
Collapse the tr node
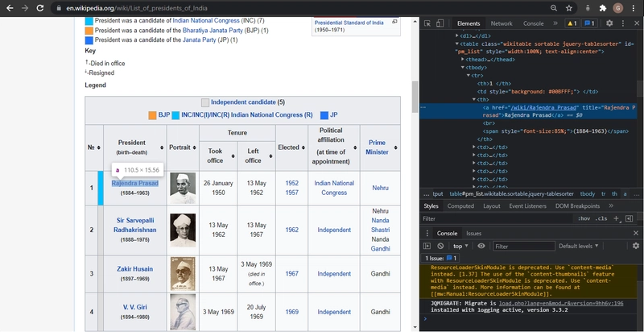[x=468, y=76]
